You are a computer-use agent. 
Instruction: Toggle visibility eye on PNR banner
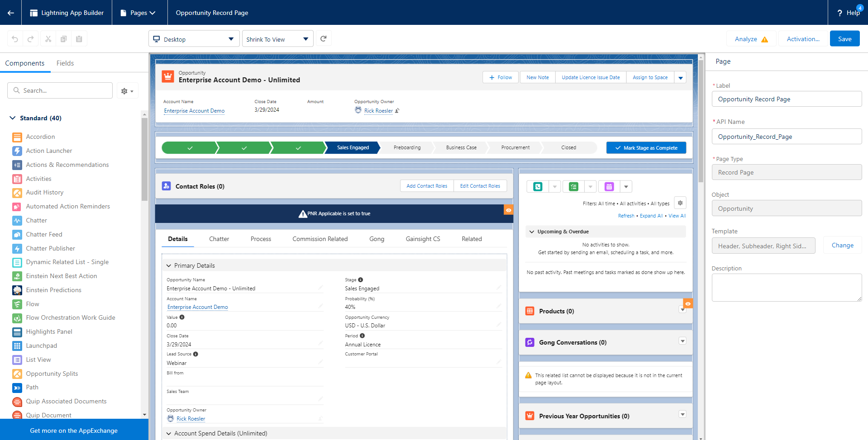tap(509, 210)
